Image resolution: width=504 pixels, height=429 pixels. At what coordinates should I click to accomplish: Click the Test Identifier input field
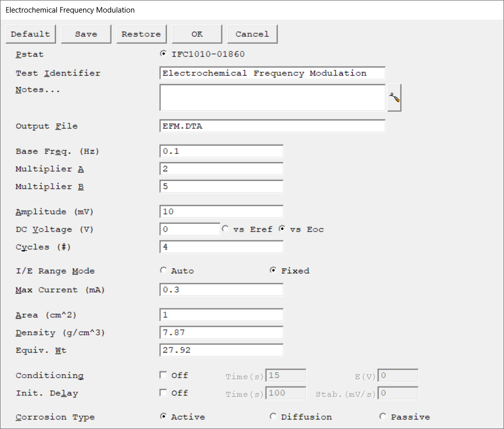272,73
